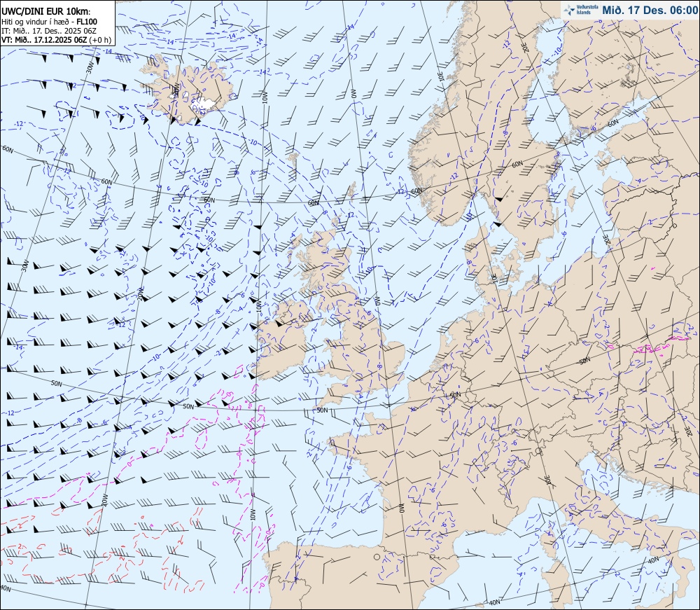Click the Veðurstofa Íslands logo
Image resolution: width=700 pixels, height=610 pixels.
pos(581,10)
